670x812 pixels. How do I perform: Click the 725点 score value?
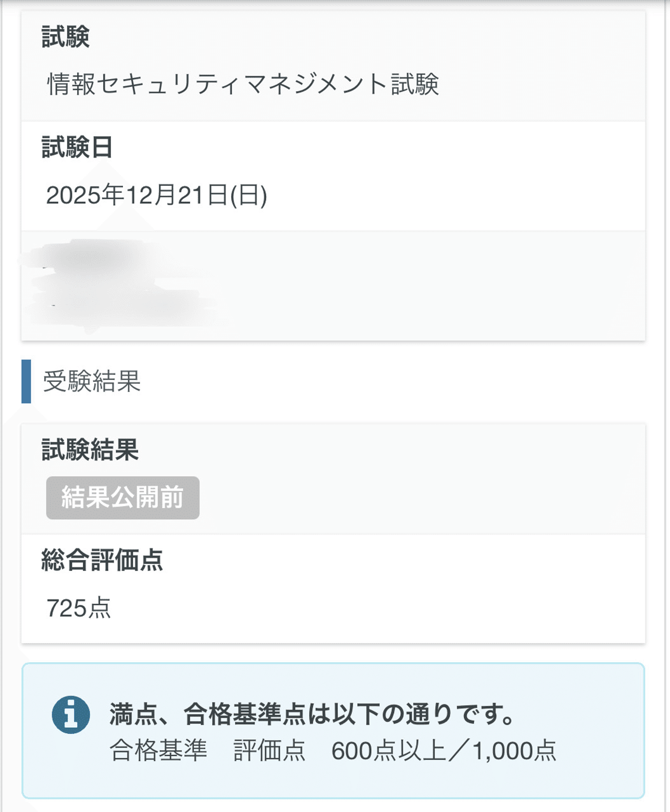[79, 608]
